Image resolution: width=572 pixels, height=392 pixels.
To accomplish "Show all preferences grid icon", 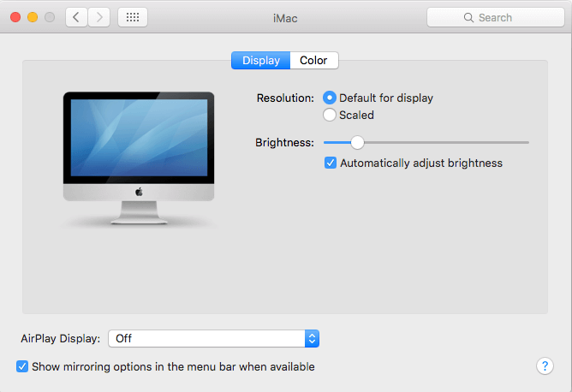I will [x=133, y=17].
